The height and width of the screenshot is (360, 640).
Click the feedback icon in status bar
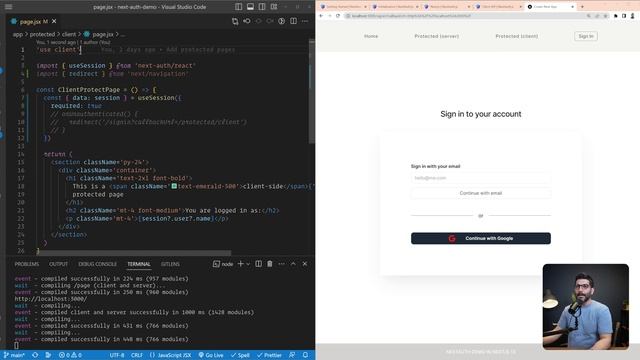(292, 355)
